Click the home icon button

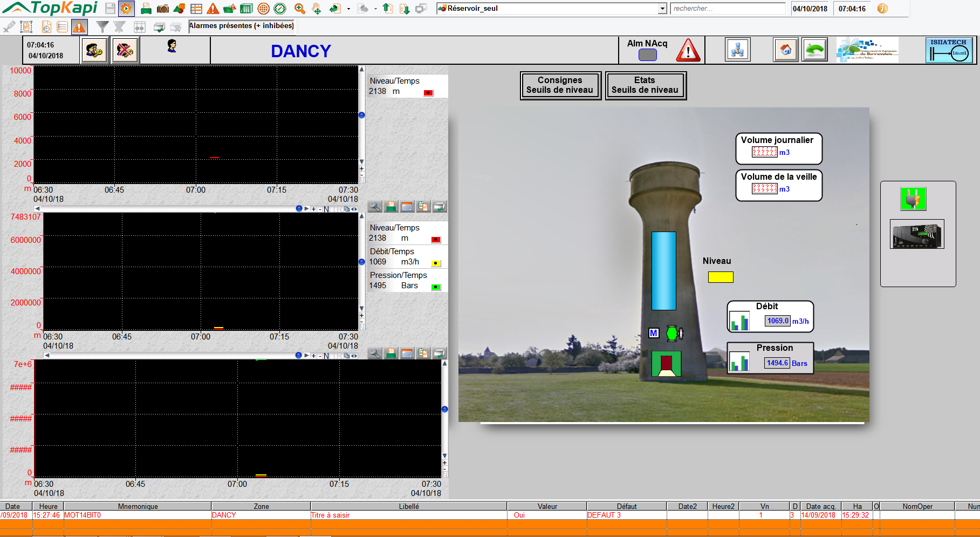785,50
